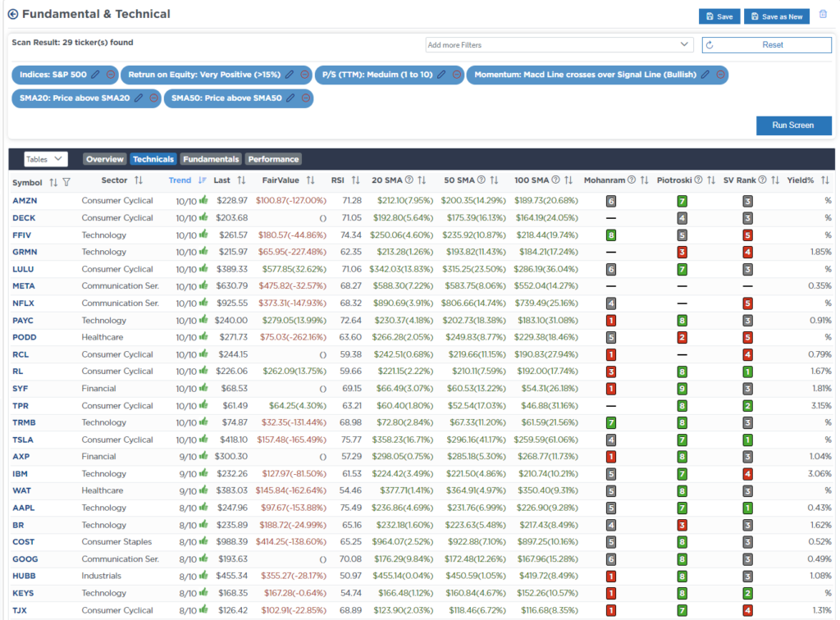Image resolution: width=840 pixels, height=620 pixels.
Task: Open the Tables view dropdown
Action: [x=46, y=159]
